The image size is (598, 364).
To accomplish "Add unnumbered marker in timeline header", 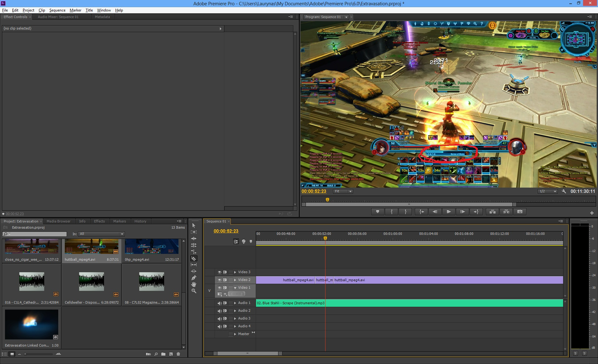I will coord(251,241).
